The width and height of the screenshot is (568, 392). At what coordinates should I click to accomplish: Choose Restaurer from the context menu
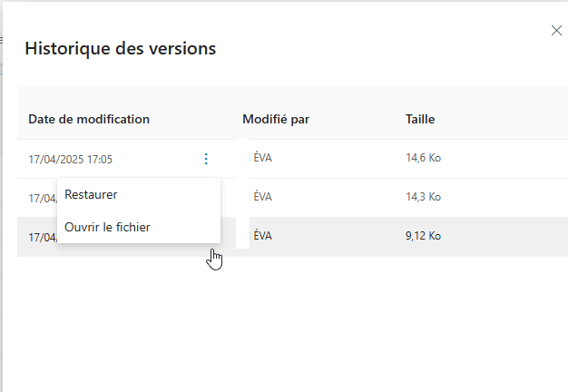click(x=91, y=194)
